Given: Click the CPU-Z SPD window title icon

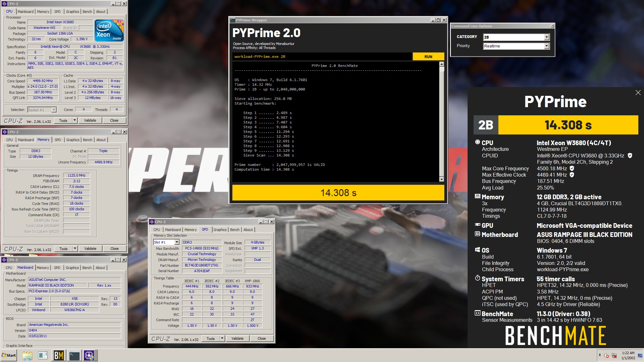Looking at the screenshot, I should tap(152, 222).
